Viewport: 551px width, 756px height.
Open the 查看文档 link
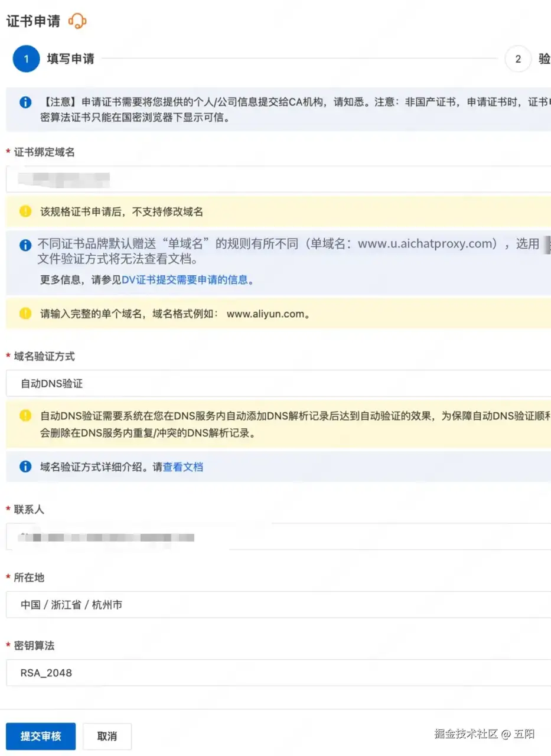pos(183,467)
